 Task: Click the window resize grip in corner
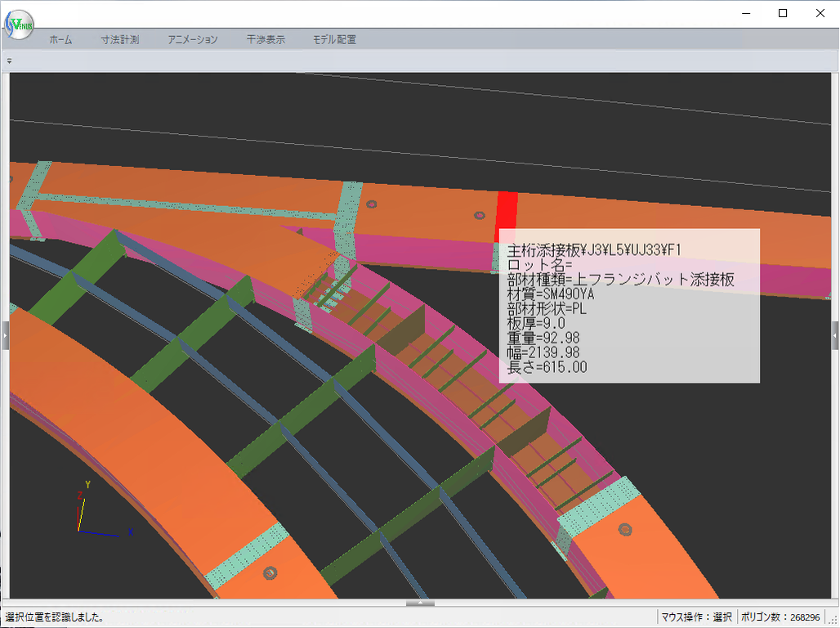point(832,620)
